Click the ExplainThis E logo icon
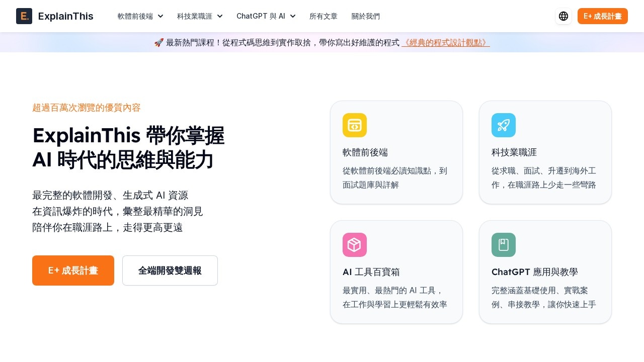 24,16
